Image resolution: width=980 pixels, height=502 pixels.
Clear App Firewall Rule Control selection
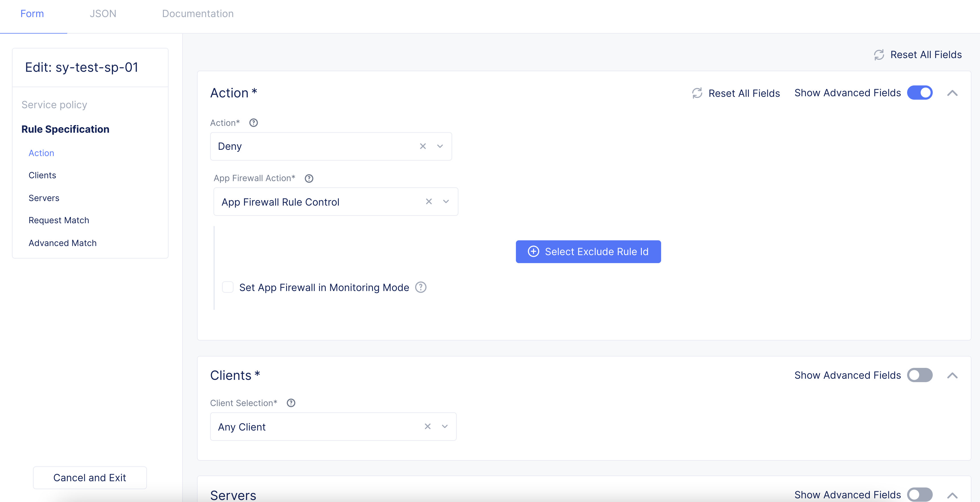click(429, 201)
